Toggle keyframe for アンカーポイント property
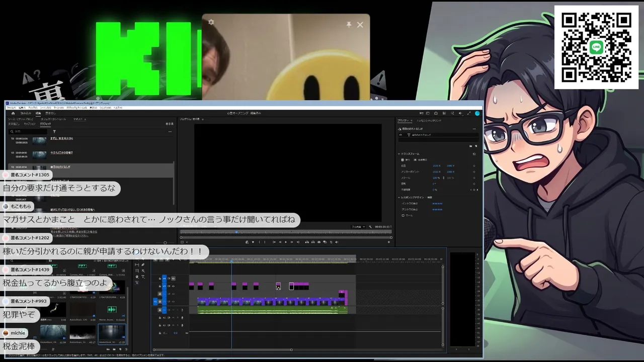The height and width of the screenshot is (362, 644). pyautogui.click(x=474, y=172)
